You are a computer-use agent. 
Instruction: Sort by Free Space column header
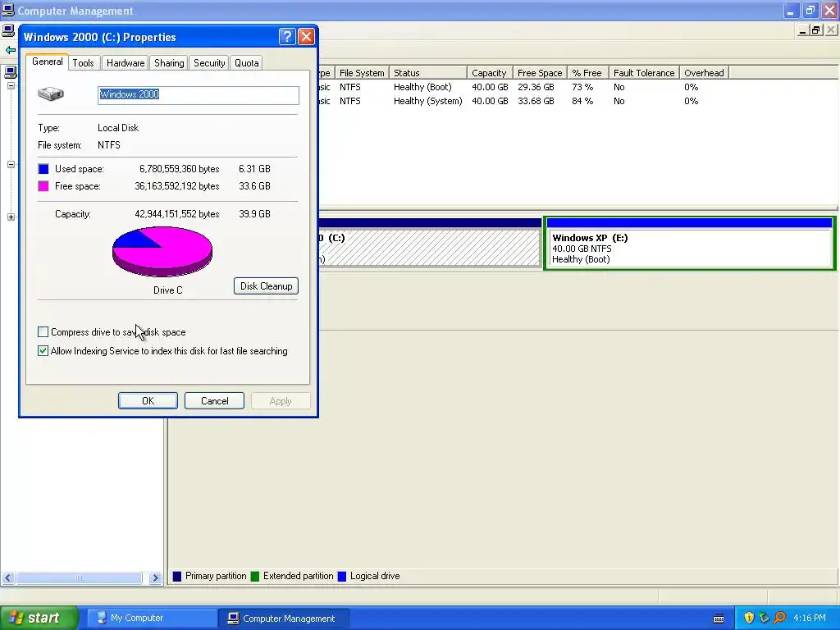[x=540, y=73]
